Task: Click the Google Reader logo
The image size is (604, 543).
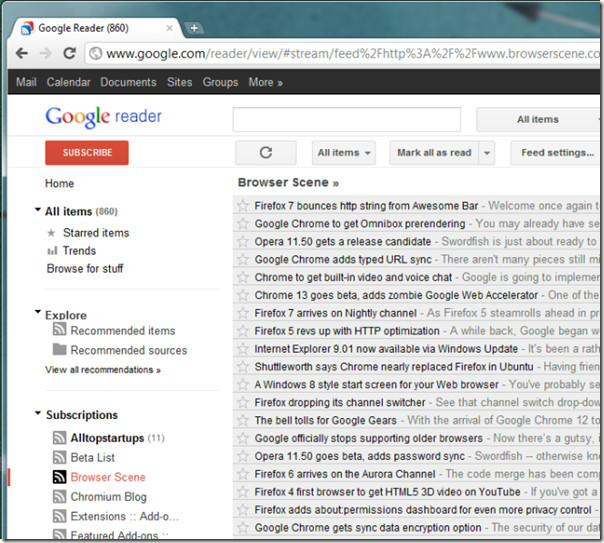Action: coord(104,117)
